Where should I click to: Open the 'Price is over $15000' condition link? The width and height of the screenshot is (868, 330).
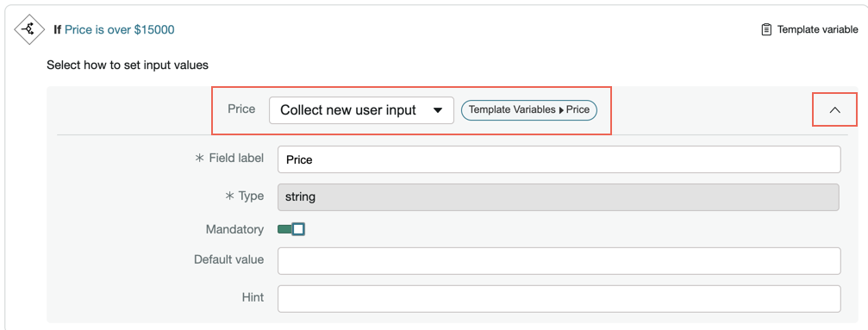click(x=120, y=29)
